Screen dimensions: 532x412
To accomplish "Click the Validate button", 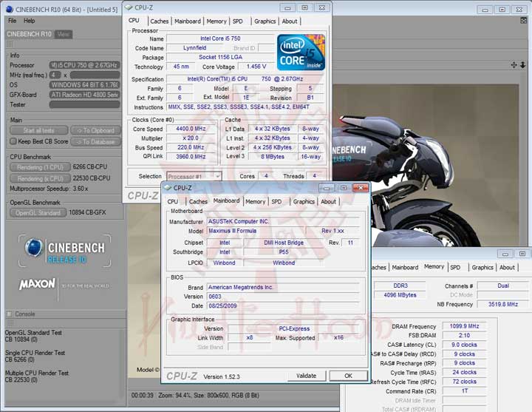I will (306, 376).
